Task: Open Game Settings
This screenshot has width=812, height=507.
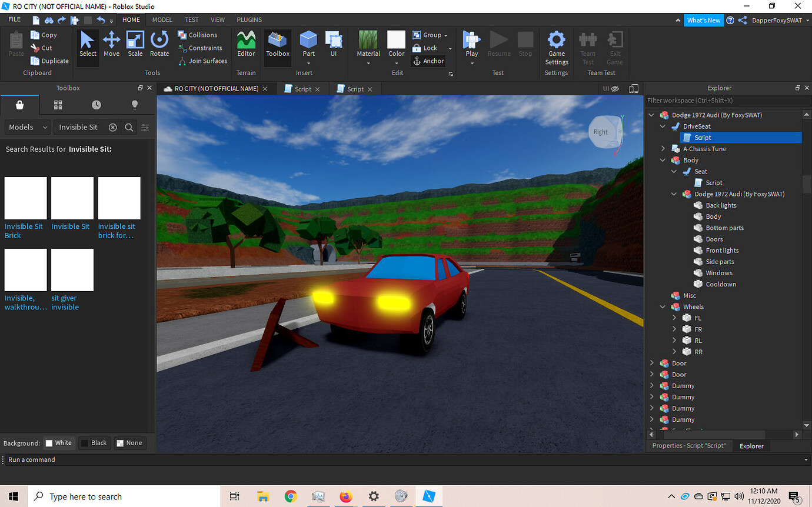Action: [x=556, y=47]
